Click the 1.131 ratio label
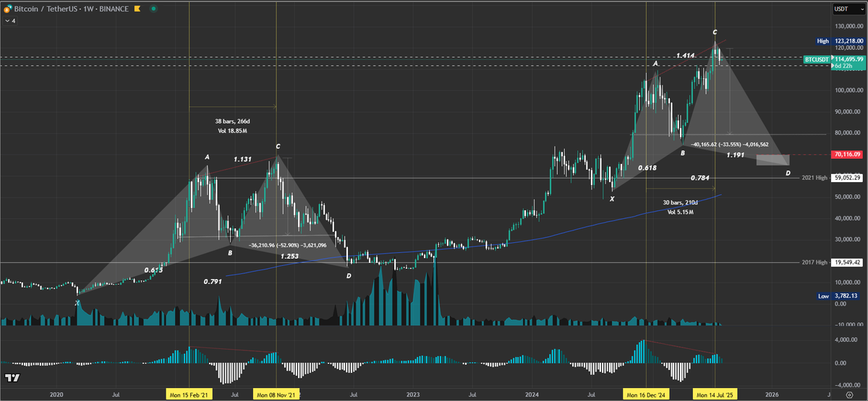 click(242, 160)
